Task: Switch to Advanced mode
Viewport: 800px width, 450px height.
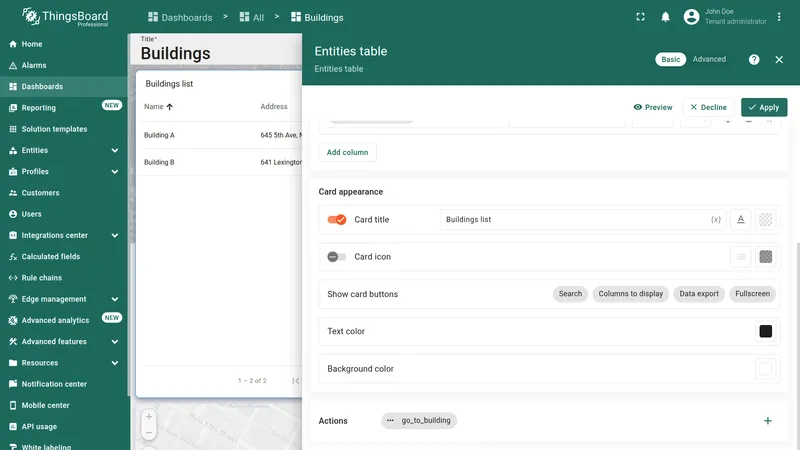Action: click(709, 59)
